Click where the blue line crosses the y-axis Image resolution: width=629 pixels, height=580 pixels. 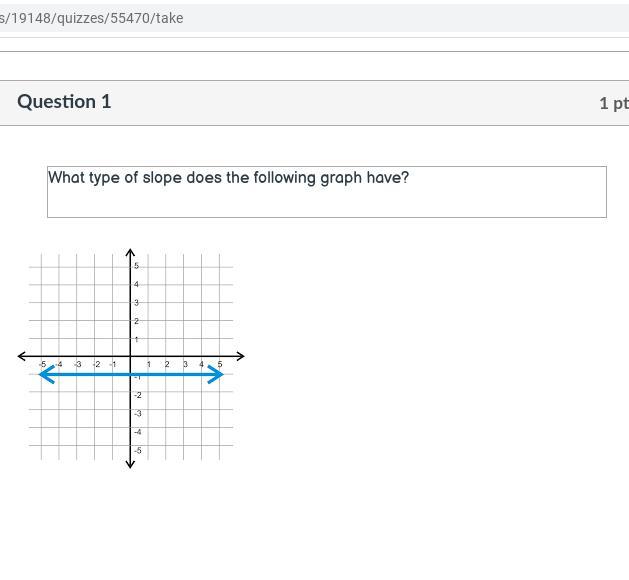[131, 374]
